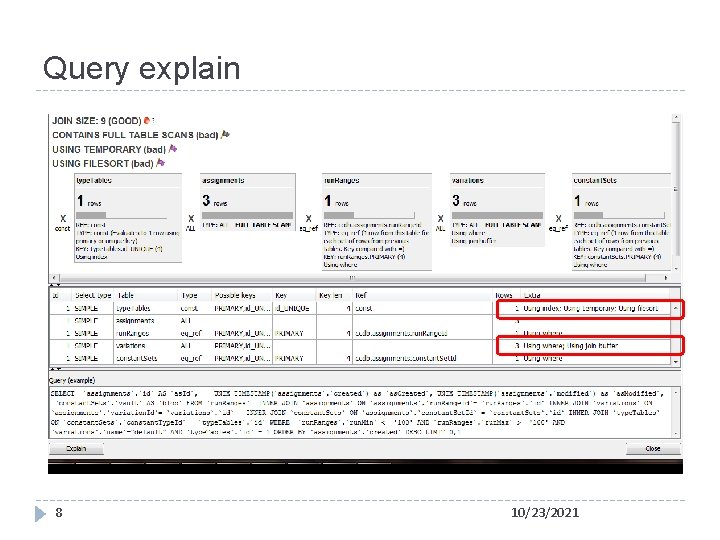Sort by the Possible keys column header
This screenshot has width=720, height=540.
click(242, 295)
